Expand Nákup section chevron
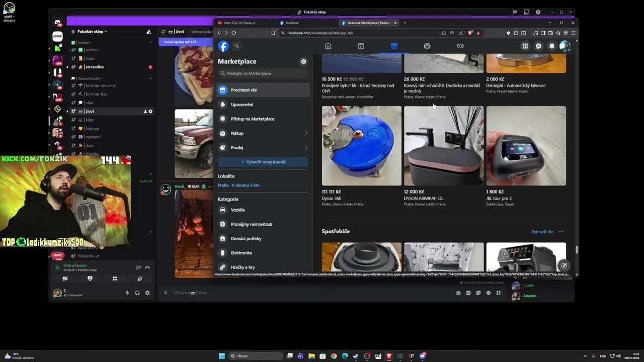 tap(306, 133)
